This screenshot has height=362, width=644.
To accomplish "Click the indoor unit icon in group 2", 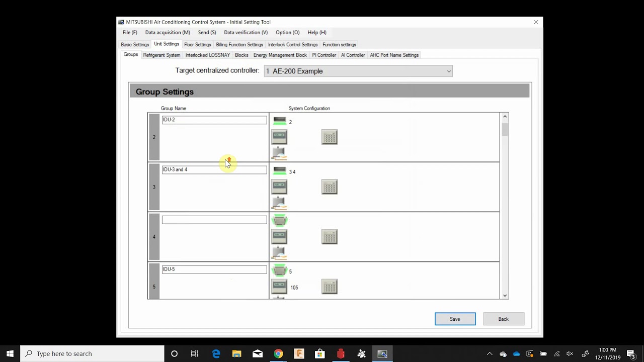I will click(x=280, y=121).
